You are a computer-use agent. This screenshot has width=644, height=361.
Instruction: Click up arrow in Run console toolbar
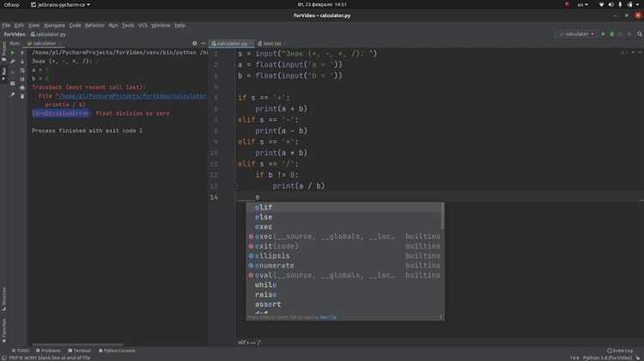pyautogui.click(x=22, y=53)
